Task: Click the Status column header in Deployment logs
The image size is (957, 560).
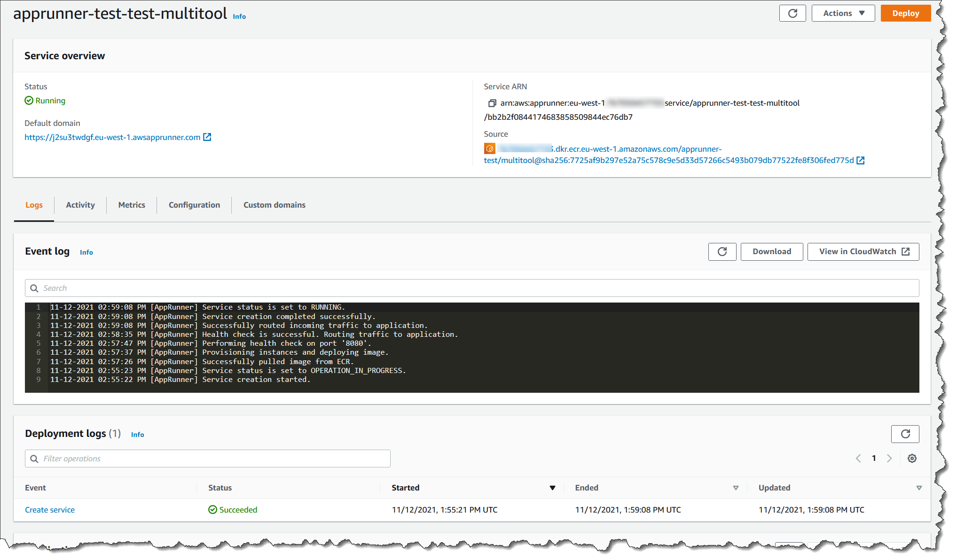Action: click(220, 488)
